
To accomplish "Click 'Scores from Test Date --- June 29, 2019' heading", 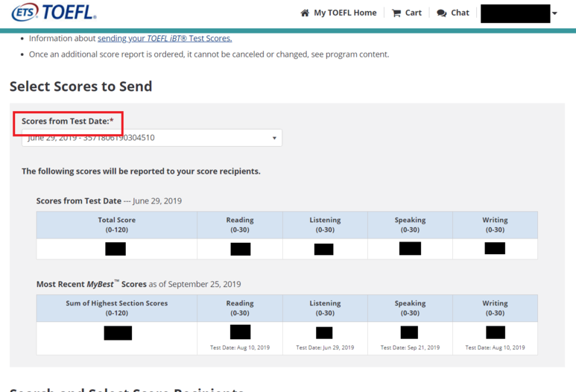I will [x=109, y=201].
